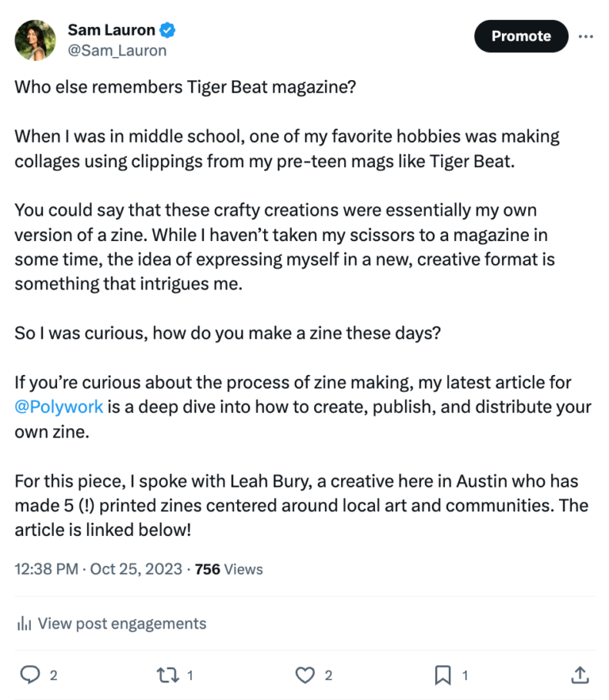Click the Sam Lauron display name
The height and width of the screenshot is (700, 609).
111,29
